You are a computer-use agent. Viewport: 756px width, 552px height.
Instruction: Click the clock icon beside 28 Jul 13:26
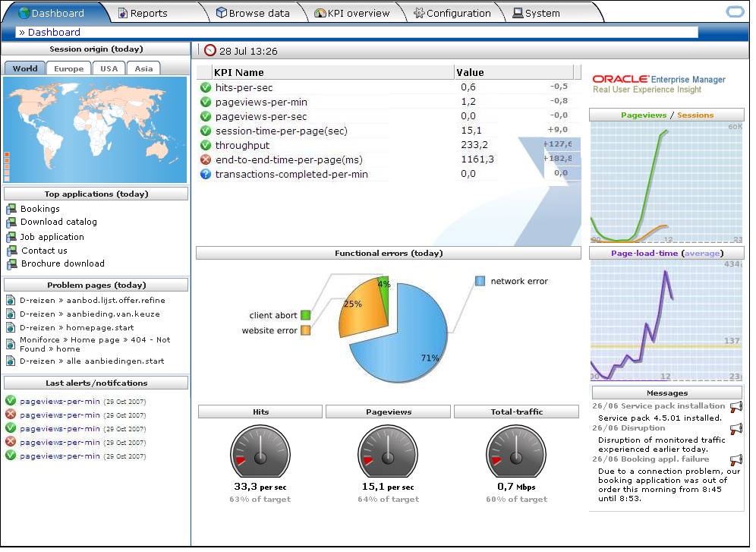point(210,50)
